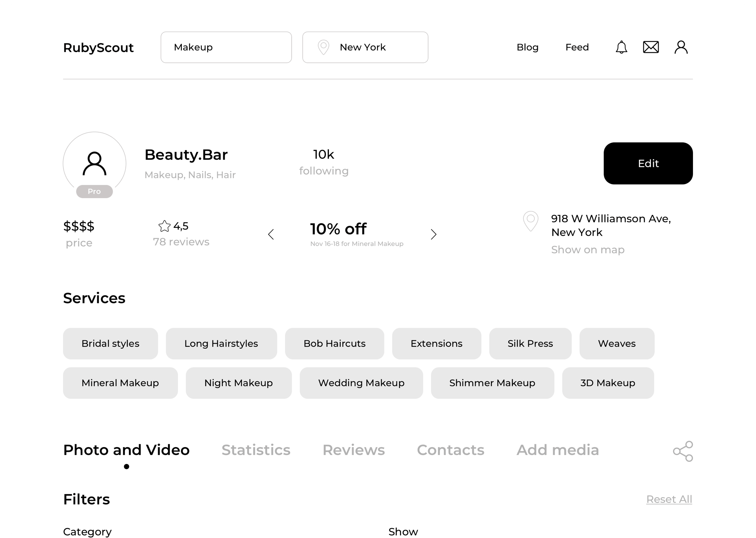Switch to the Statistics tab

[x=256, y=450]
